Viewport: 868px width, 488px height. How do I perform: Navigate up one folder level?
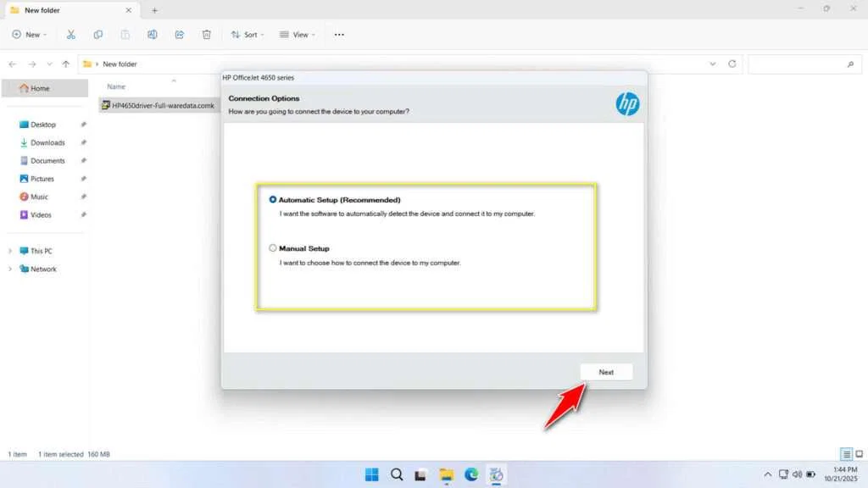click(65, 64)
